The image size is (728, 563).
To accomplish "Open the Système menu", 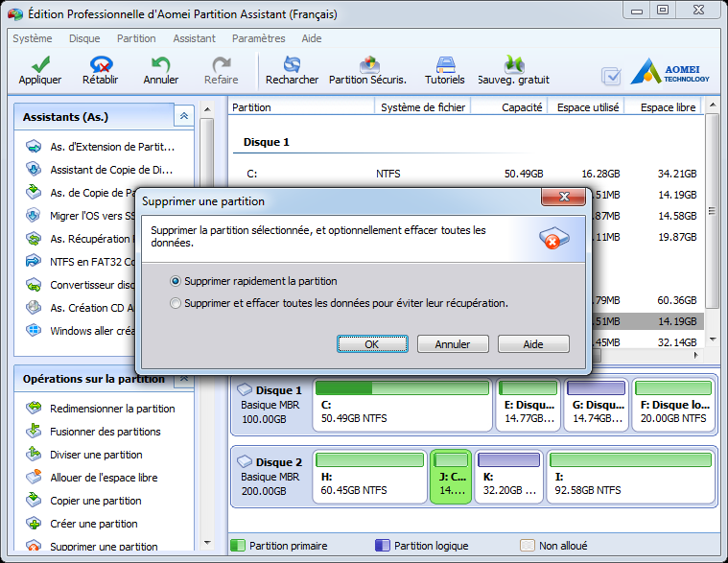I will tap(33, 38).
